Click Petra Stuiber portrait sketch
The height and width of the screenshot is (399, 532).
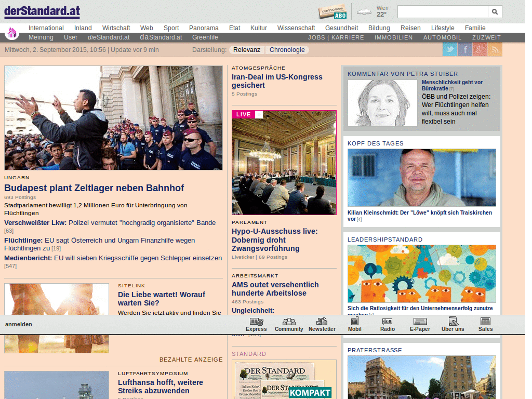click(382, 103)
